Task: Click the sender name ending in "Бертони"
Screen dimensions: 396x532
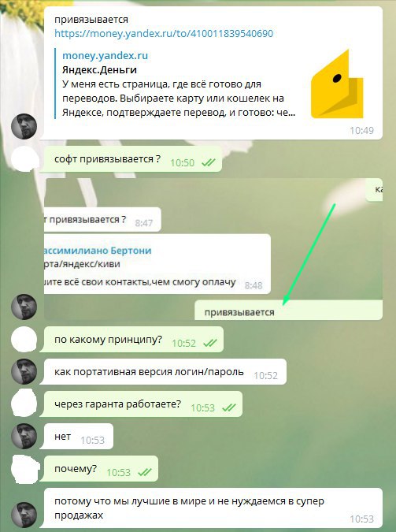Action: pyautogui.click(x=98, y=251)
